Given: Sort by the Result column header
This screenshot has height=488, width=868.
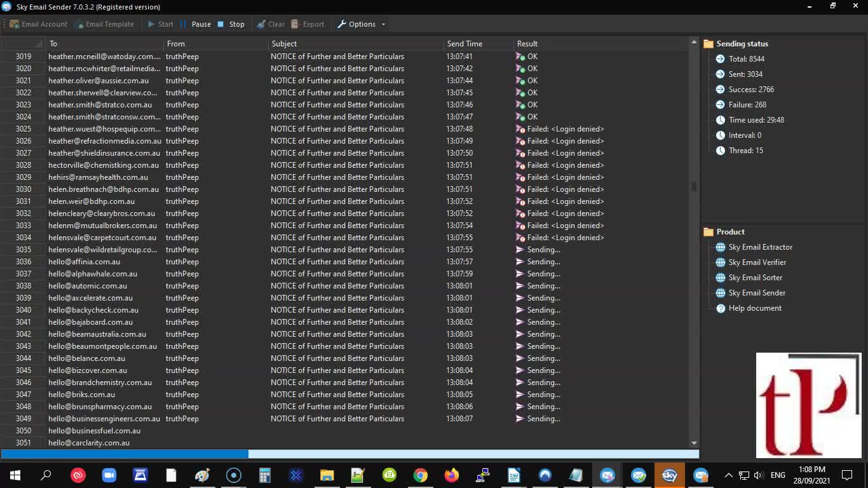Looking at the screenshot, I should click(x=600, y=44).
